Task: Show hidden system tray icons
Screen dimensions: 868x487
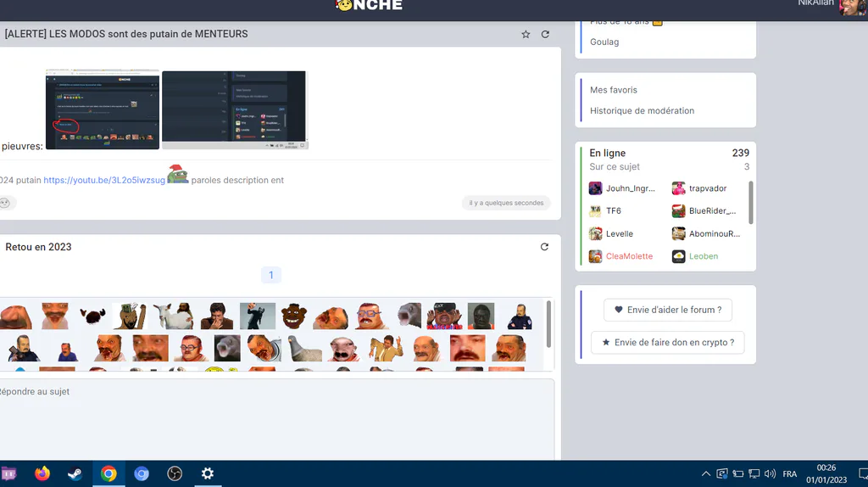Action: coord(706,473)
